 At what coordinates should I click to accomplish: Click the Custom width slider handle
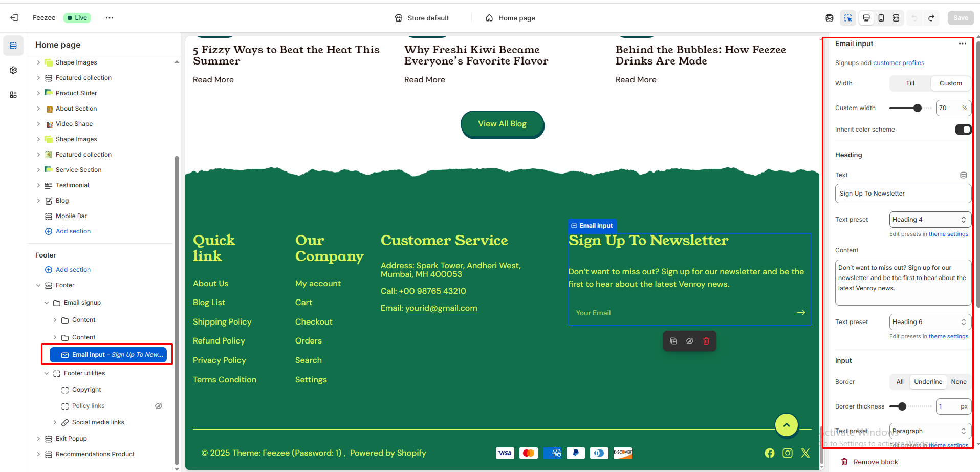click(x=917, y=108)
